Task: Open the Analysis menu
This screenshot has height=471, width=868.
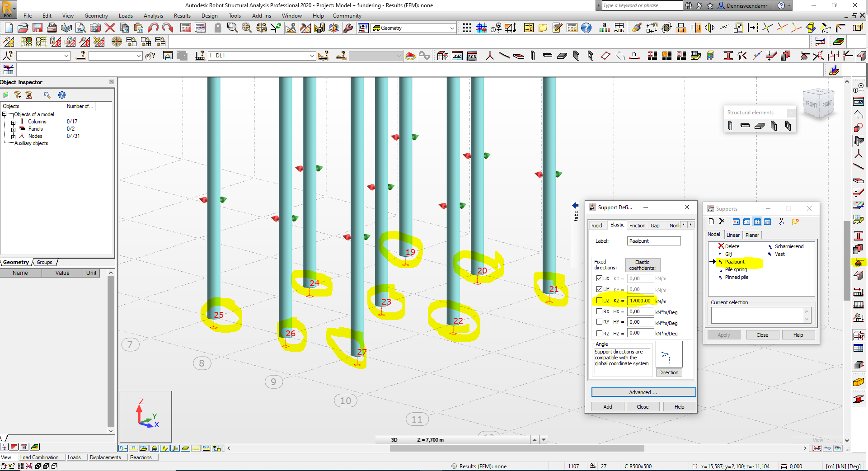Action: pyautogui.click(x=153, y=15)
